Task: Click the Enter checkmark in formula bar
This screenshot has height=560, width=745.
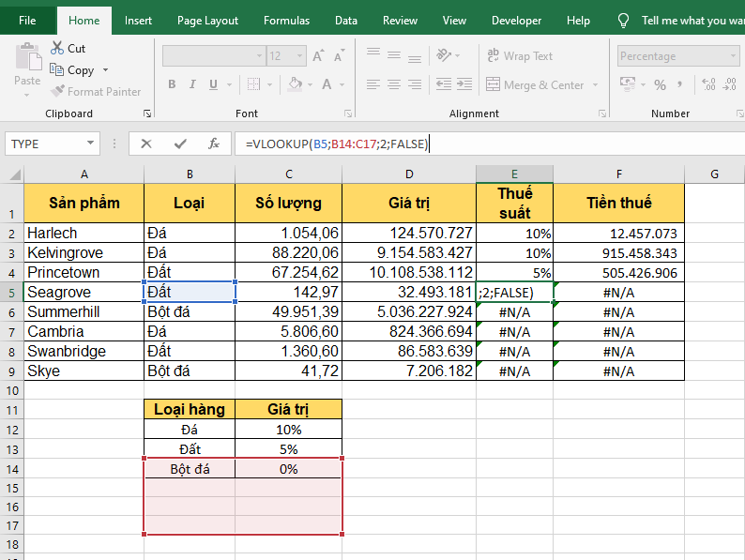Action: click(x=180, y=144)
